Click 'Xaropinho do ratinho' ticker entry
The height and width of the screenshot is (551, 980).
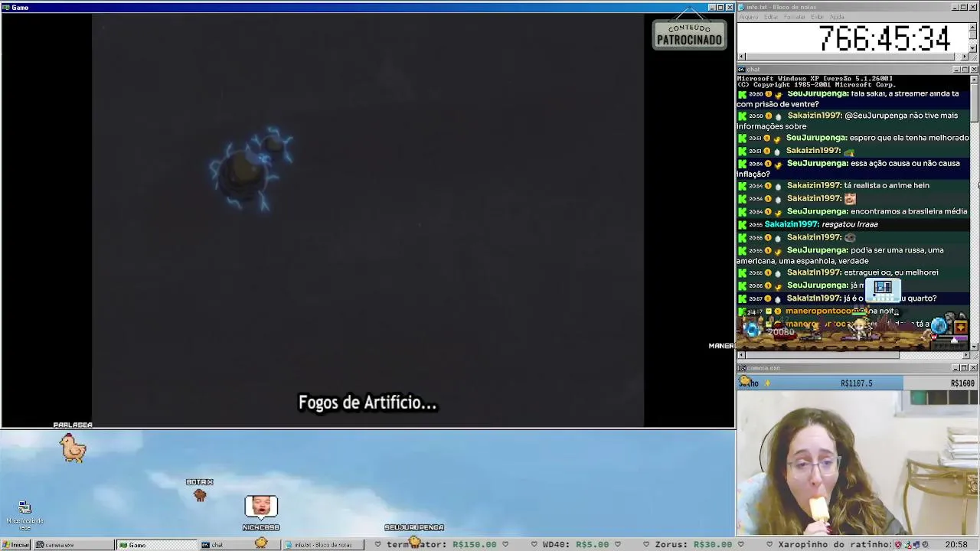(x=835, y=545)
